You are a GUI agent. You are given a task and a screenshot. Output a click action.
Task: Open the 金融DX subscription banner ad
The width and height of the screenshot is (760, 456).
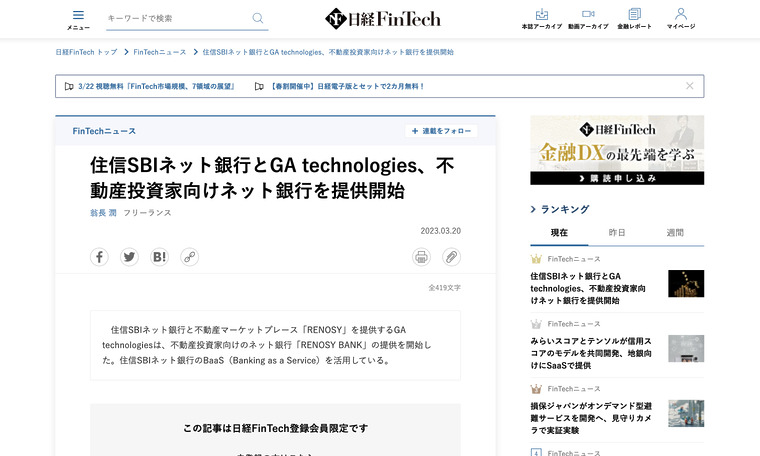(617, 150)
